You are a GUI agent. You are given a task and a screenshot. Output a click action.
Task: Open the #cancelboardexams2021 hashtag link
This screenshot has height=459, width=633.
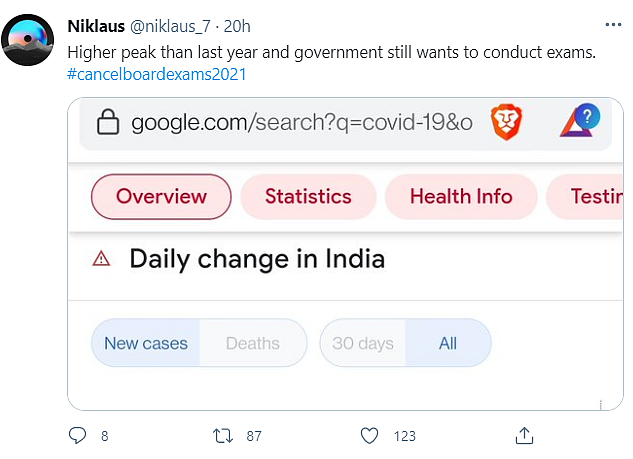pyautogui.click(x=157, y=74)
